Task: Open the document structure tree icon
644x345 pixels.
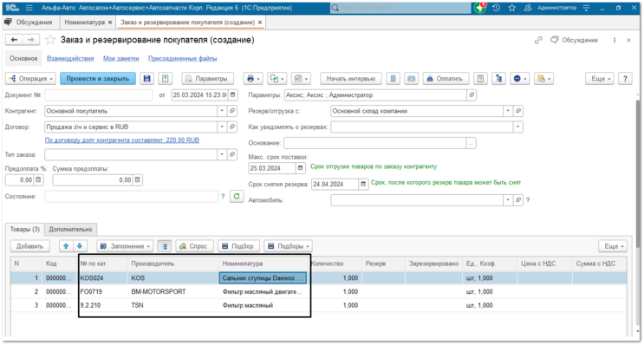Action: 498,78
